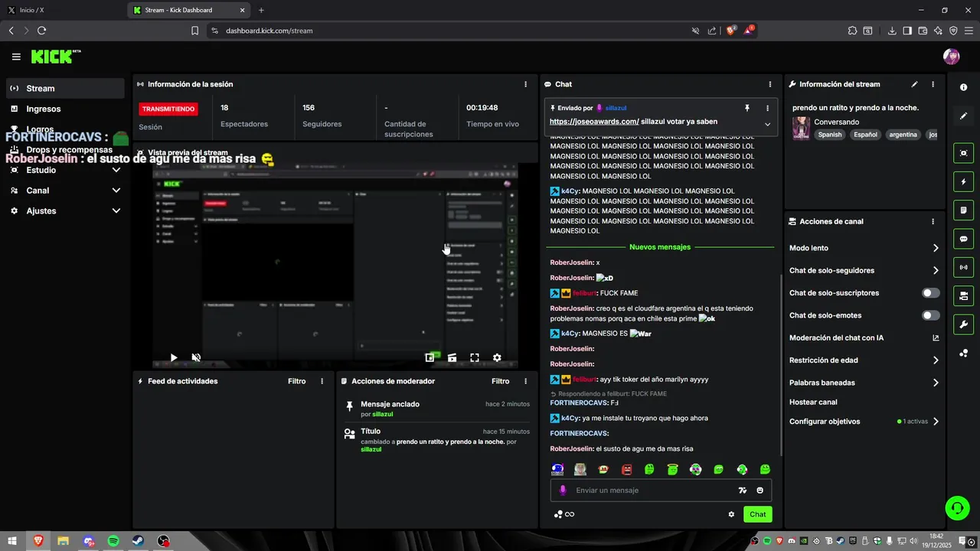The width and height of the screenshot is (980, 551).
Task: Open session info three-dot options
Action: pyautogui.click(x=525, y=84)
